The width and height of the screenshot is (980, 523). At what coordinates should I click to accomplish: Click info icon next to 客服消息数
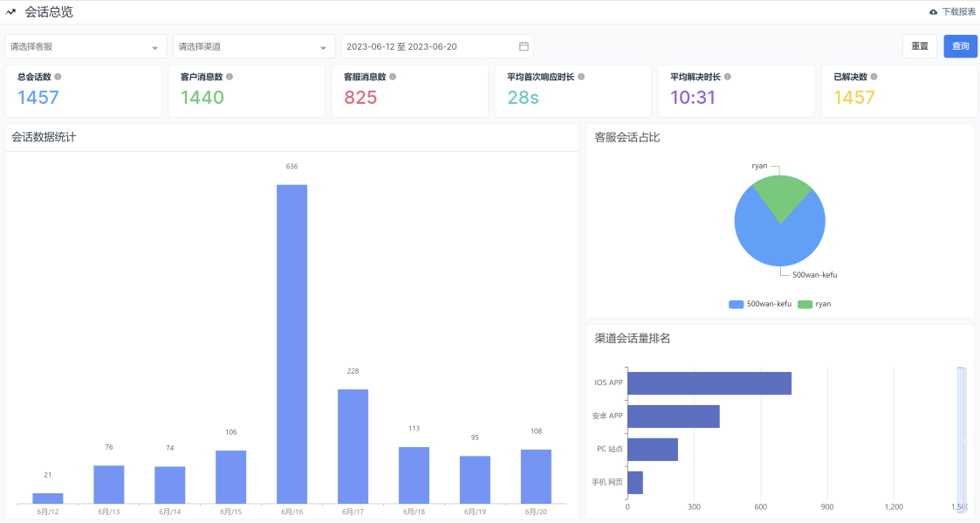click(393, 77)
